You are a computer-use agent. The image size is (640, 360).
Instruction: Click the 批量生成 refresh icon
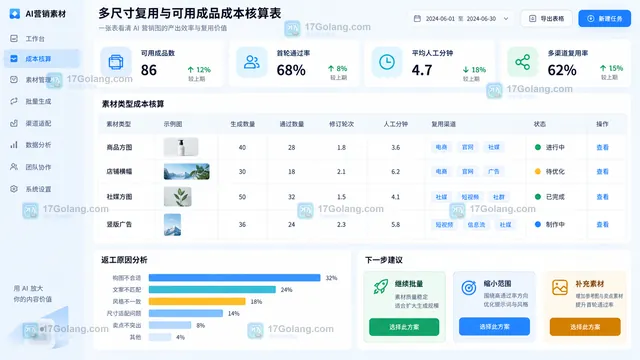(x=14, y=101)
